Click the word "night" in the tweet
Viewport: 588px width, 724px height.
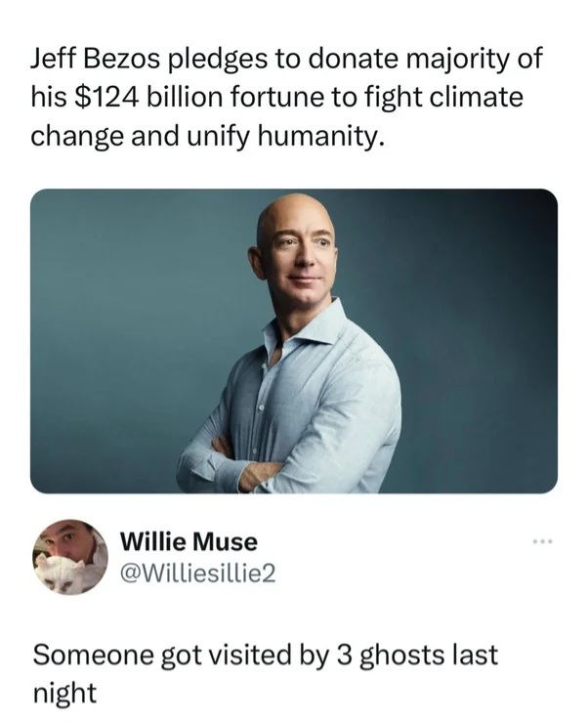(x=64, y=693)
